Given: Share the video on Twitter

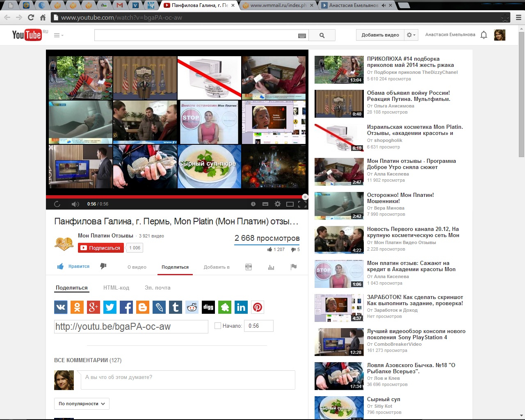Looking at the screenshot, I should point(110,307).
